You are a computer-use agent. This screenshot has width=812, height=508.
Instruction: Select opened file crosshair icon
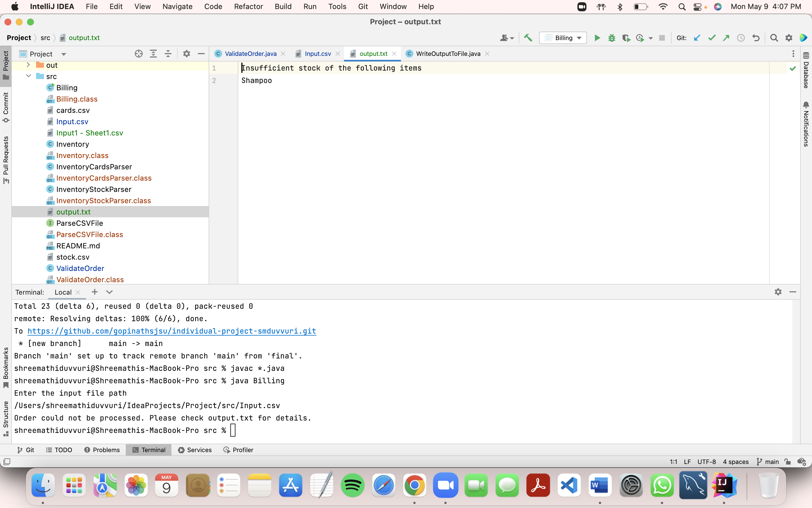pyautogui.click(x=139, y=54)
